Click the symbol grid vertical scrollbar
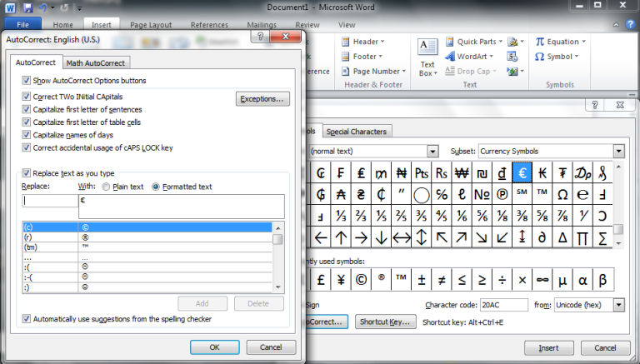 pos(619,205)
